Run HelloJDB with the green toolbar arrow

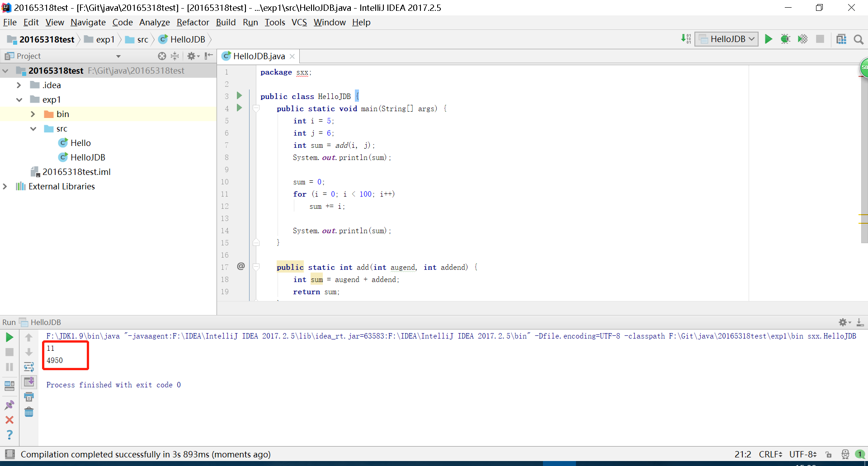pyautogui.click(x=768, y=39)
